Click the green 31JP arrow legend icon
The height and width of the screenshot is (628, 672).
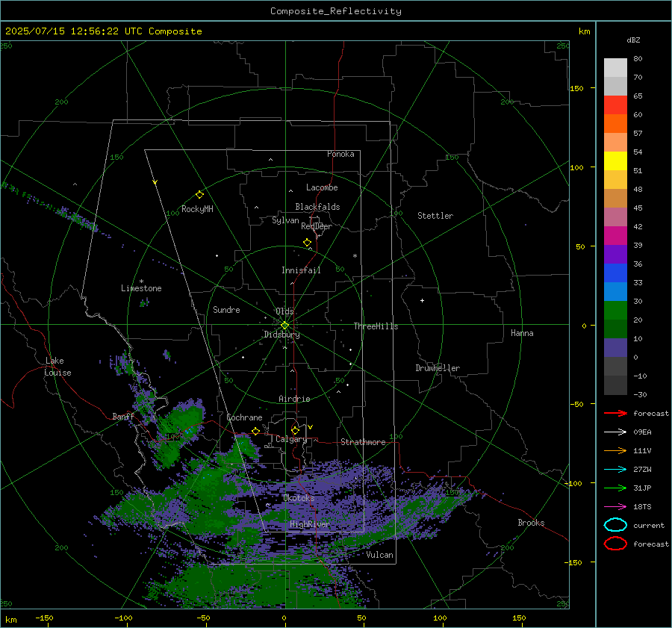[x=615, y=488]
